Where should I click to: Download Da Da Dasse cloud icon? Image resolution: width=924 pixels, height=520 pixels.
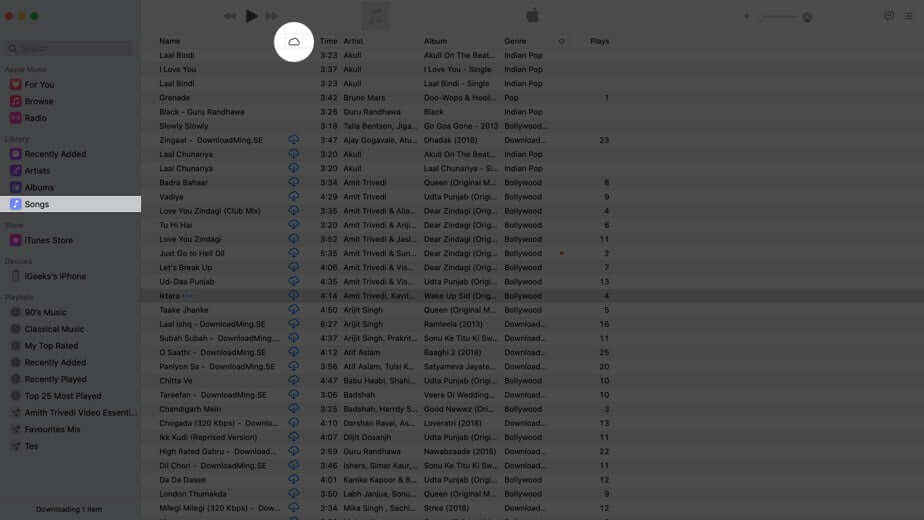[293, 479]
